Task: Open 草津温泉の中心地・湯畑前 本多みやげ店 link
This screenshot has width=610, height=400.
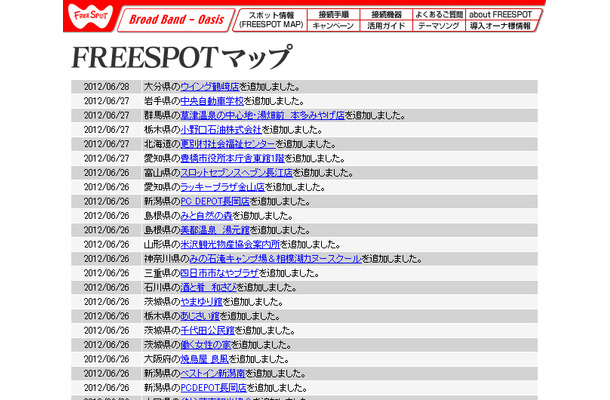Action: pyautogui.click(x=263, y=115)
